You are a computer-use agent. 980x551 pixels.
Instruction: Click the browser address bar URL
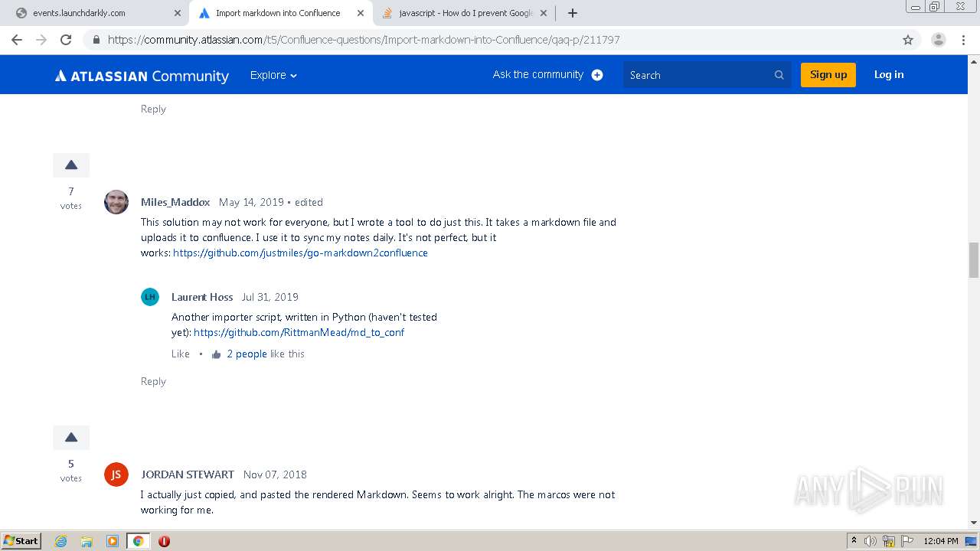(364, 40)
